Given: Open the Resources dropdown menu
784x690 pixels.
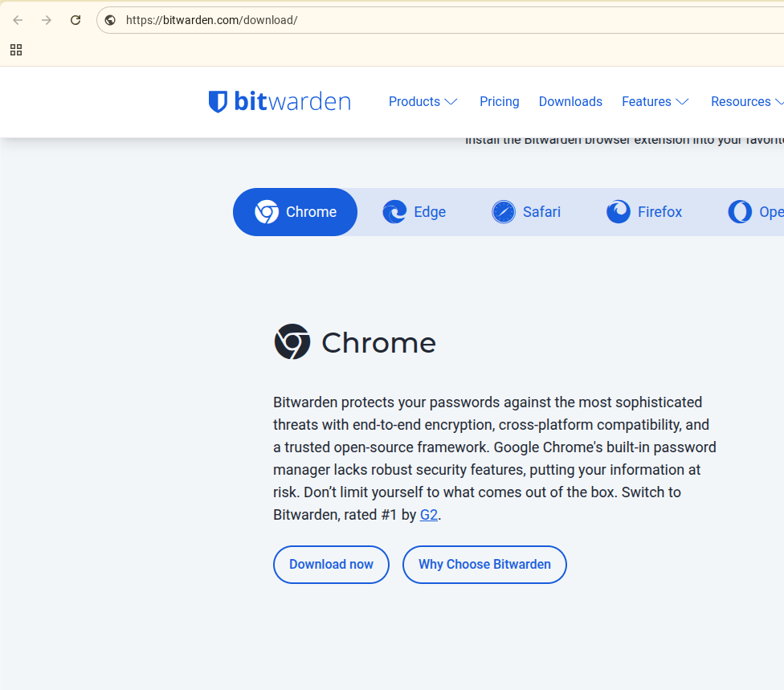Looking at the screenshot, I should click(746, 102).
